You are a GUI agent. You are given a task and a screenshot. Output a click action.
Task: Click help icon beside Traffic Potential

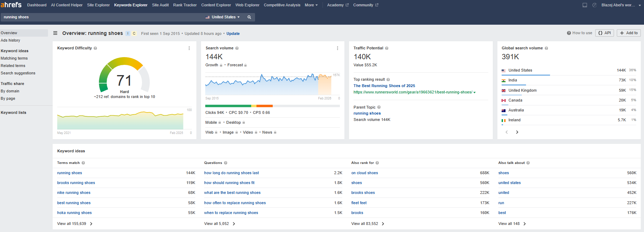387,48
